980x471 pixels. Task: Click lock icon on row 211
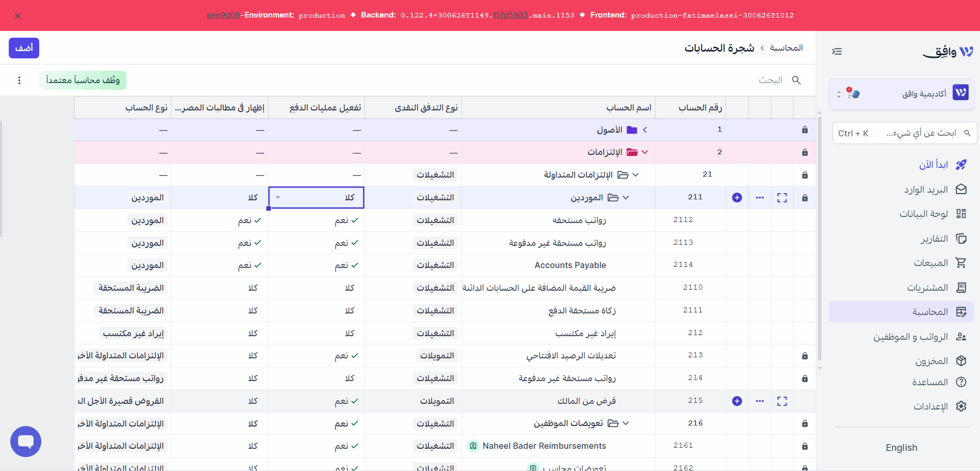click(x=805, y=198)
